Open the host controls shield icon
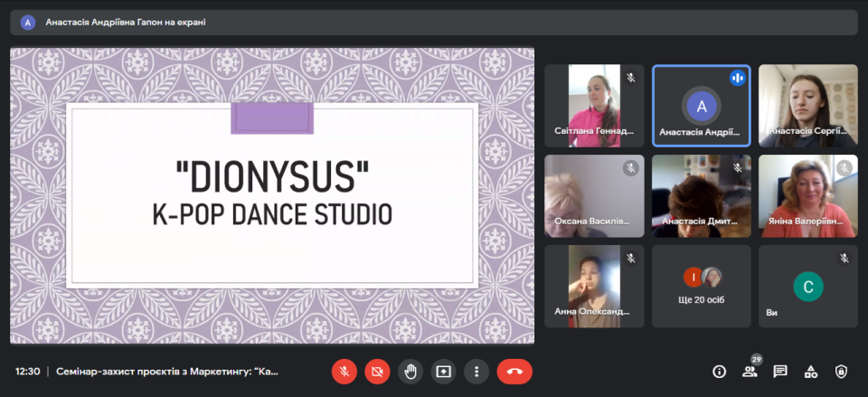Image resolution: width=868 pixels, height=397 pixels. pyautogui.click(x=841, y=371)
